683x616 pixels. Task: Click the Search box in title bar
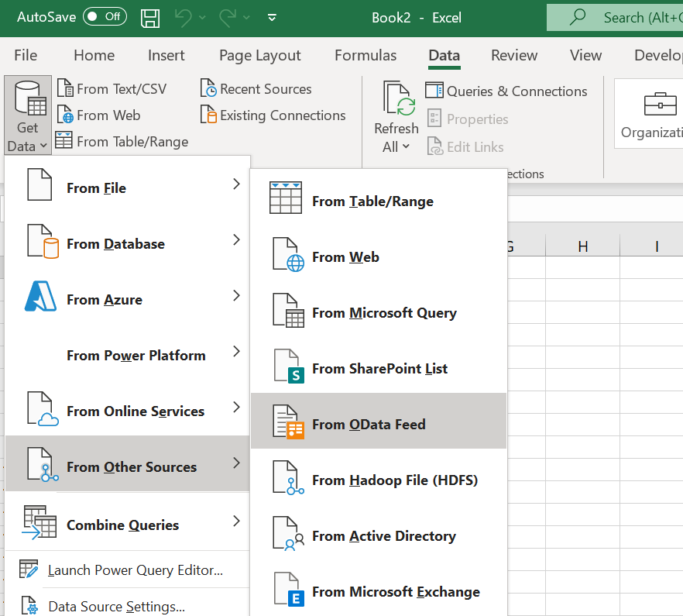[615, 18]
